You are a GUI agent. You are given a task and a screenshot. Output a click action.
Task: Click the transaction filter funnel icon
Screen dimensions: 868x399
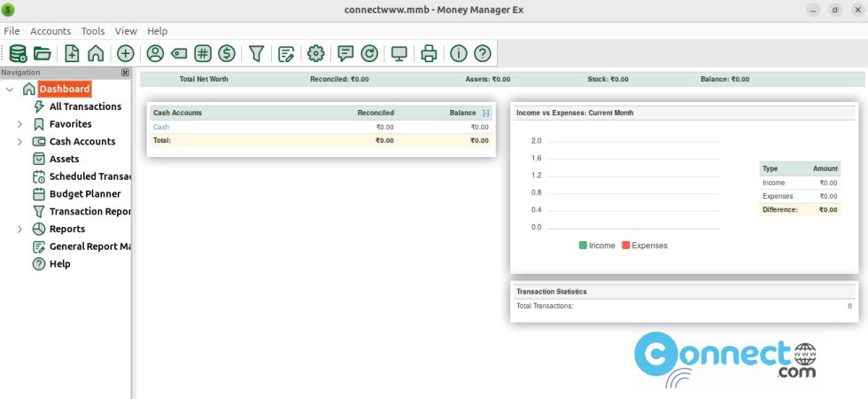[256, 53]
